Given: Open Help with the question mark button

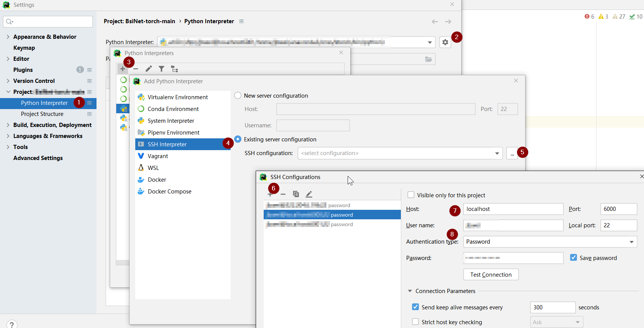Looking at the screenshot, I should point(12,325).
